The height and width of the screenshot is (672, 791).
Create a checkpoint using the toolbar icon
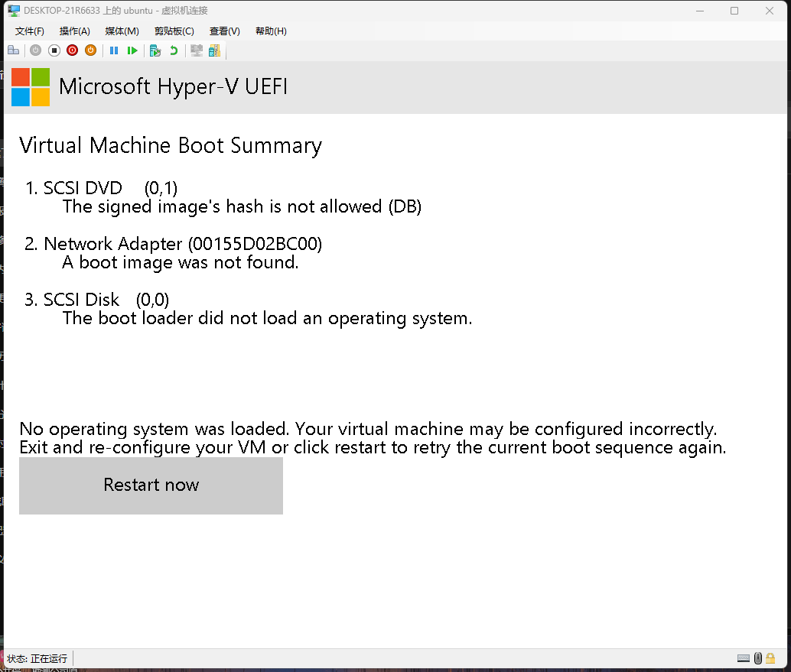pos(155,50)
